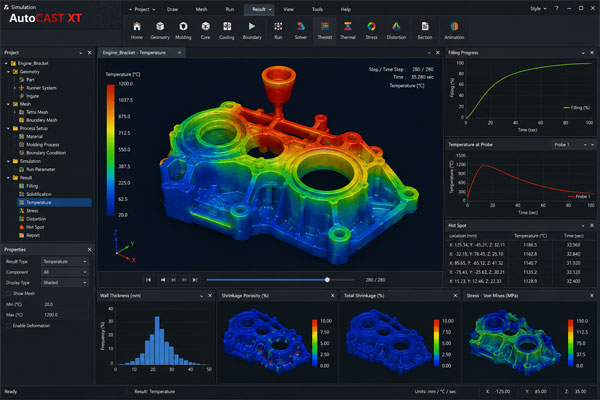Collapse the Simulation folder in the tree
600x400 pixels.
point(8,162)
